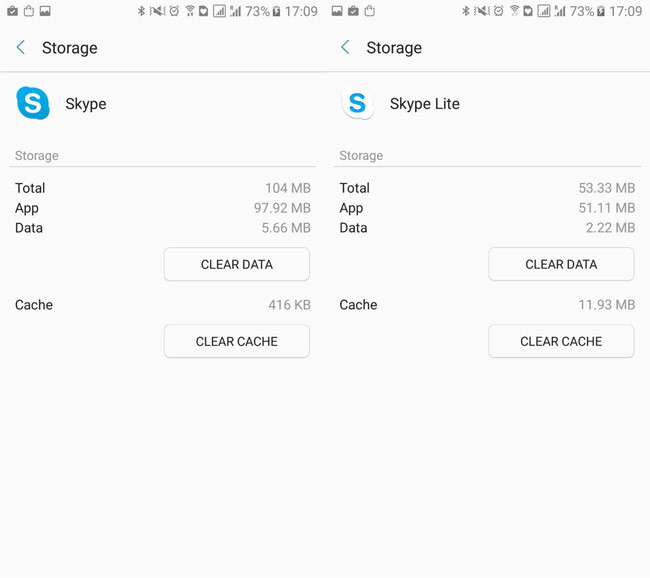Tap the battery charging icon on the Skype screen
Viewport: 650px width, 578px height.
pyautogui.click(x=277, y=11)
